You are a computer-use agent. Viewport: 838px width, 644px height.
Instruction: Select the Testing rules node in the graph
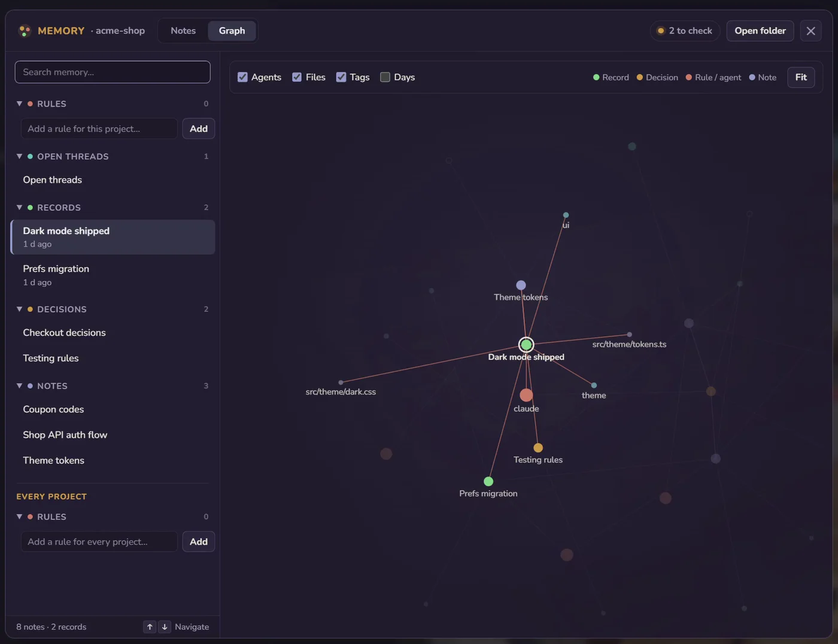538,448
